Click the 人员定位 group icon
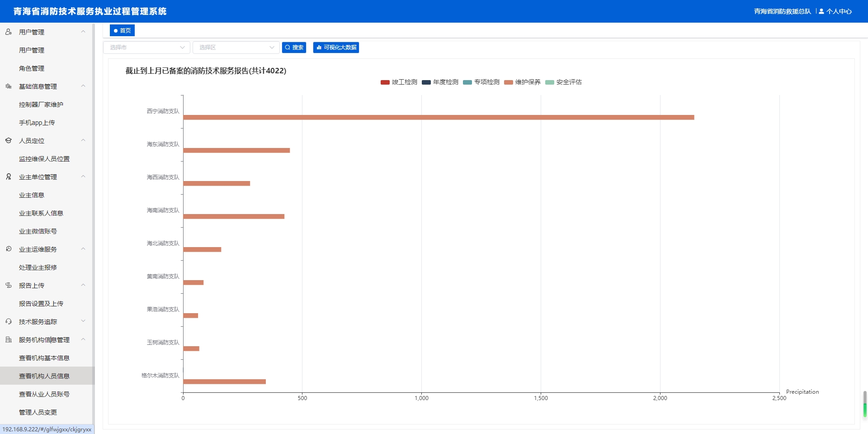This screenshot has width=868, height=434. pos(9,140)
